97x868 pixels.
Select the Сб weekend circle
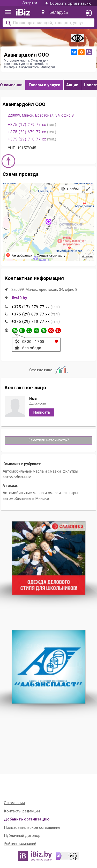coord(51,331)
